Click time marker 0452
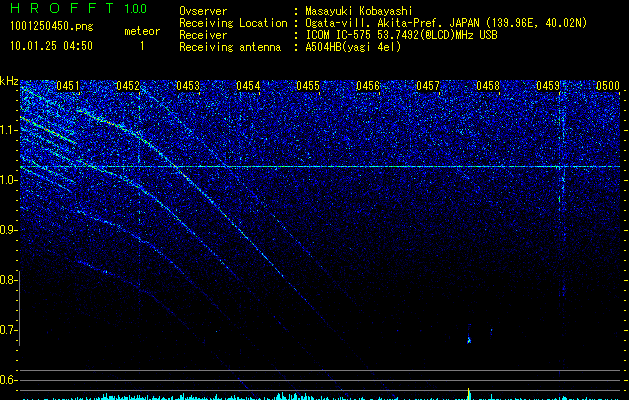Viewport: 629px width, 400px height. point(128,86)
